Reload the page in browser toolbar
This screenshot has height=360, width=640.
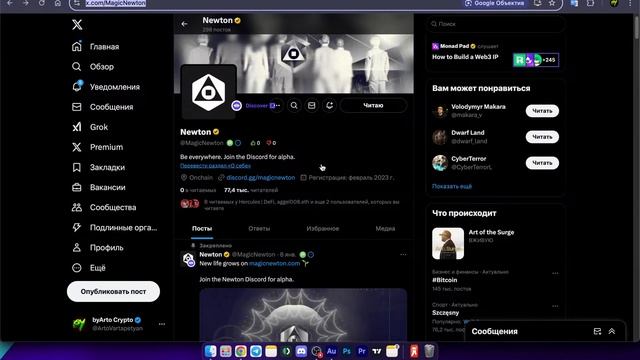[42, 3]
